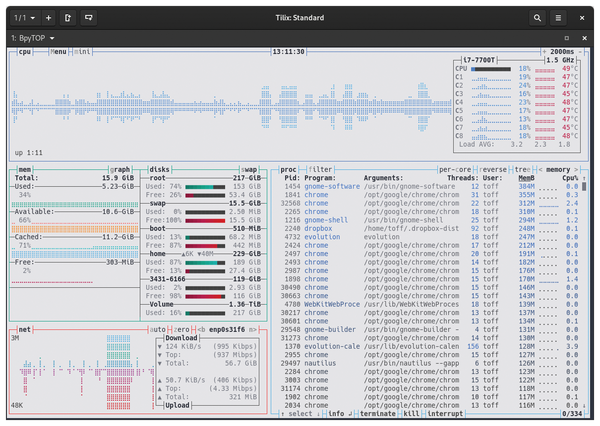Select the WebKitWebProce process row

[x=429, y=304]
